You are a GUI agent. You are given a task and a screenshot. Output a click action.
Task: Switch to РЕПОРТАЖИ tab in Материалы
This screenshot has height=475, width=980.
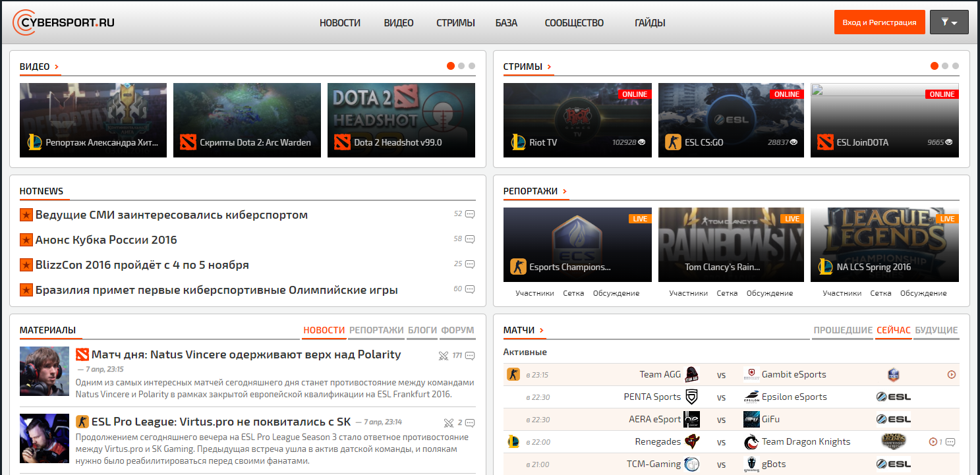coord(376,330)
